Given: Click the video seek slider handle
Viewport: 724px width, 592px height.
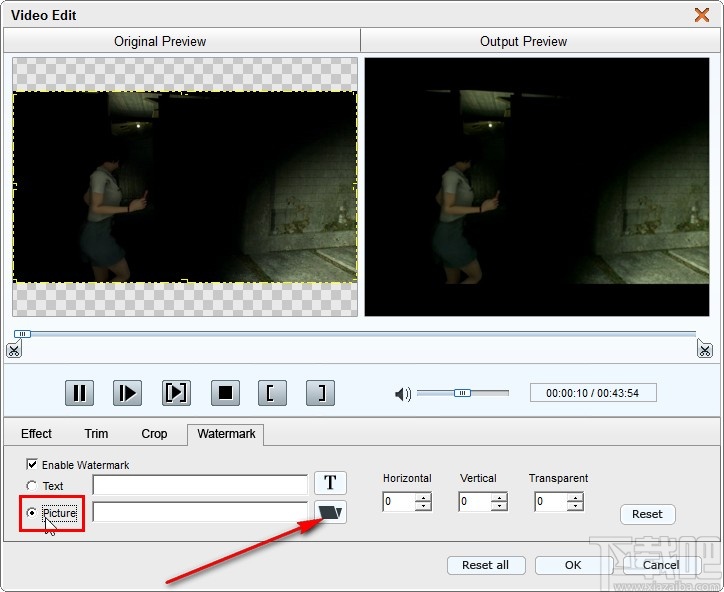Looking at the screenshot, I should 22,334.
